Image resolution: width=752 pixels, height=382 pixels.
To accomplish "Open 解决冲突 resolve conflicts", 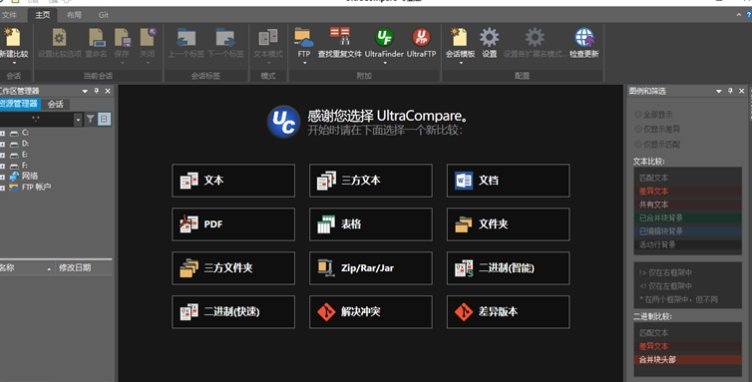I will pos(370,312).
